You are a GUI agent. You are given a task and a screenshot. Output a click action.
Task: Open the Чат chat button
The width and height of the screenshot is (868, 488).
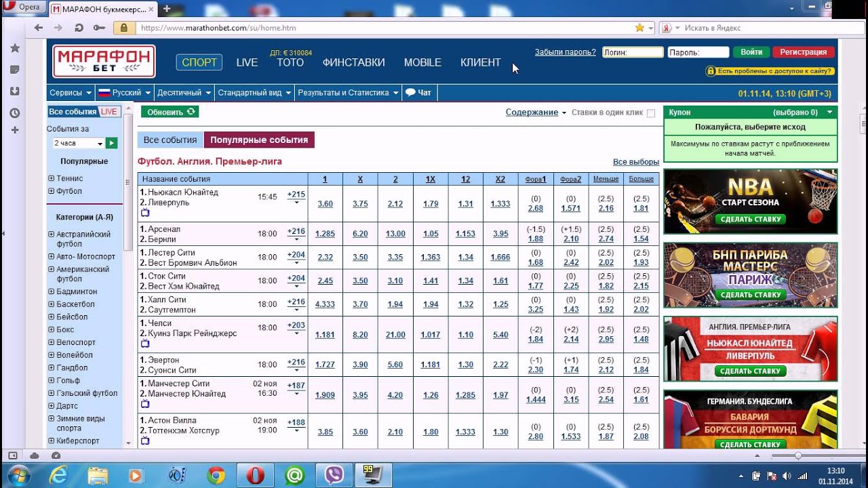418,93
